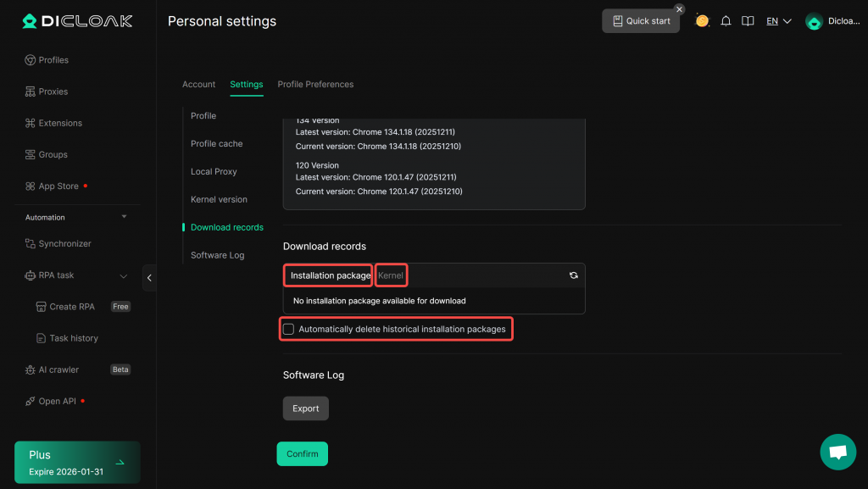Expand the EN language dropdown
Viewport: 868px width, 489px height.
[x=779, y=21]
